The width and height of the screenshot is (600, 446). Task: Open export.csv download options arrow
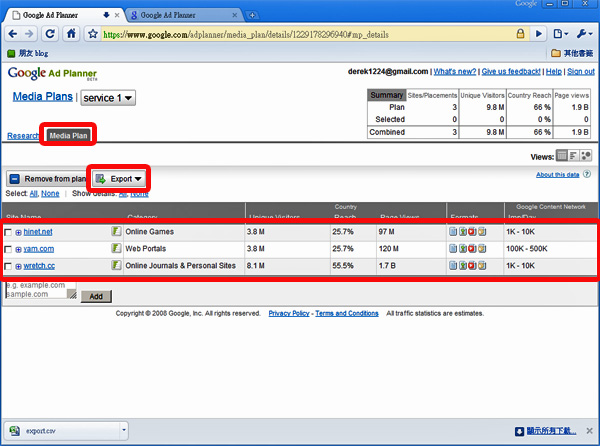(124, 430)
